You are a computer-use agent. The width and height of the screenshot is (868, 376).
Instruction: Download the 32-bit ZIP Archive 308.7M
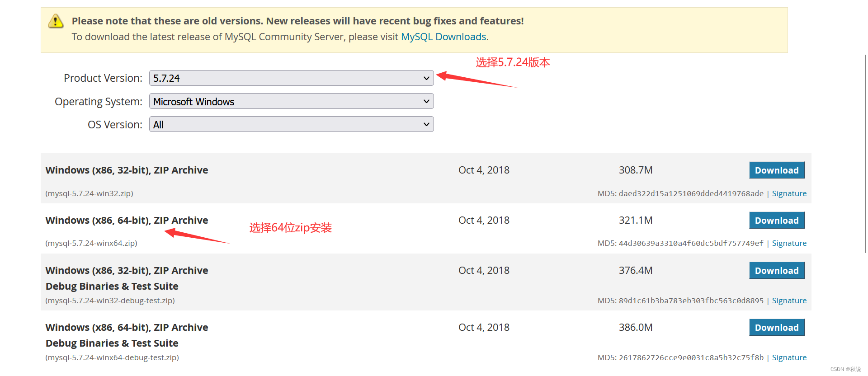777,170
